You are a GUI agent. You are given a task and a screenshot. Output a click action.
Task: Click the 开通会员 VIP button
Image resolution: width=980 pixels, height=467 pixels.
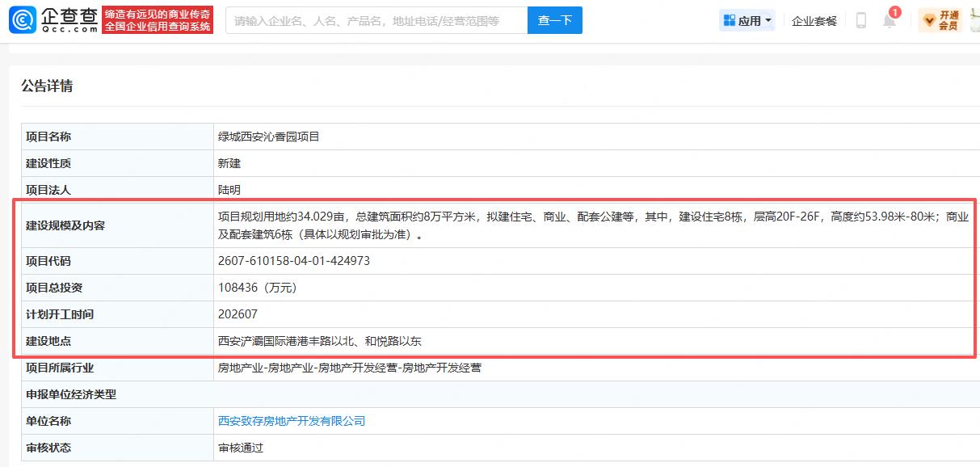point(940,20)
